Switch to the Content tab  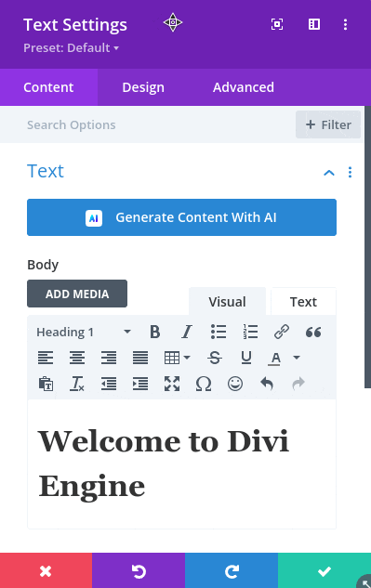click(48, 87)
